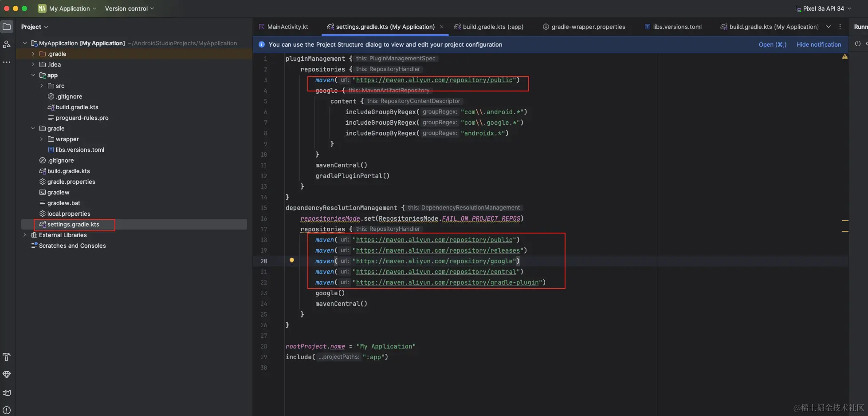868x416 pixels.
Task: Click the "androidx.*" string on line 8
Action: (483, 133)
